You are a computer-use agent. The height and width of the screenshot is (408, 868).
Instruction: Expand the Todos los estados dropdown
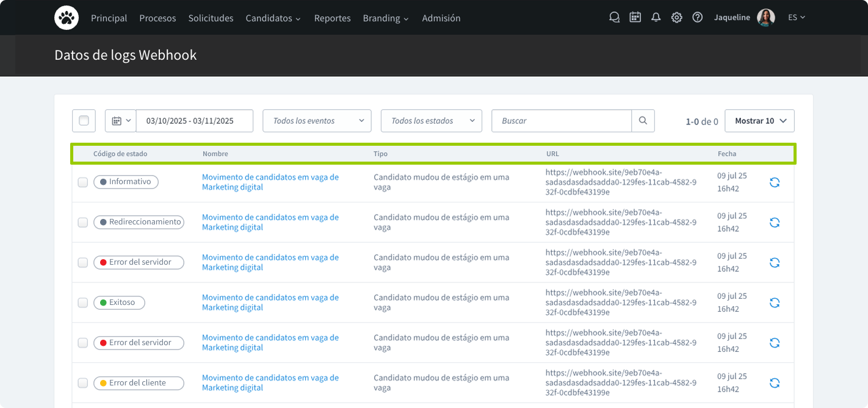pyautogui.click(x=431, y=120)
